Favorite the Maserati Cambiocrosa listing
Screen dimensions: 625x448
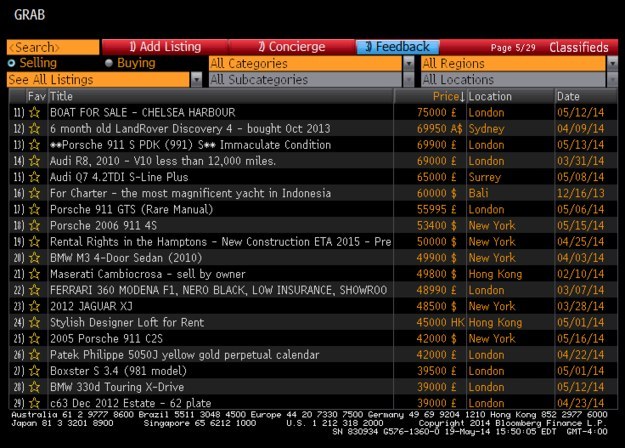coord(35,273)
